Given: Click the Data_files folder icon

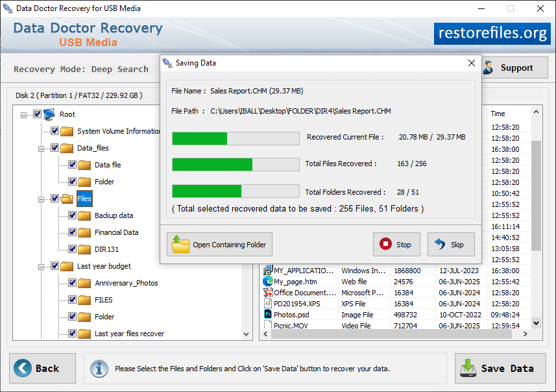Looking at the screenshot, I should click(x=67, y=148).
